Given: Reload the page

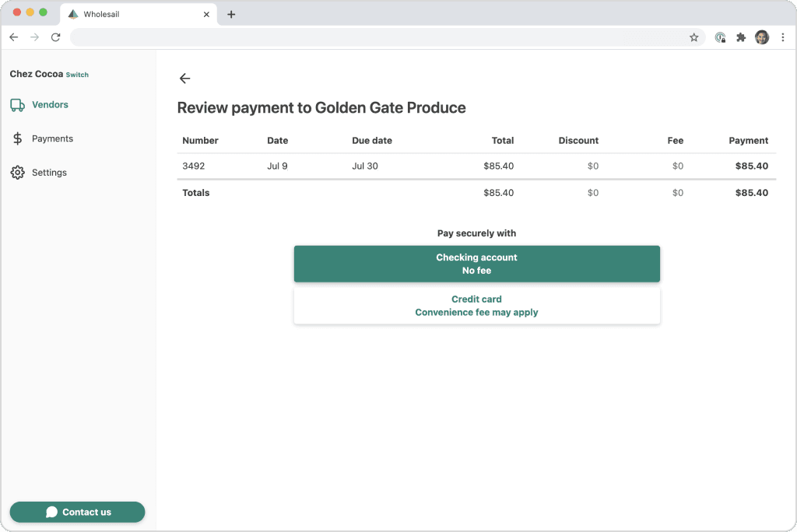Looking at the screenshot, I should pos(56,37).
